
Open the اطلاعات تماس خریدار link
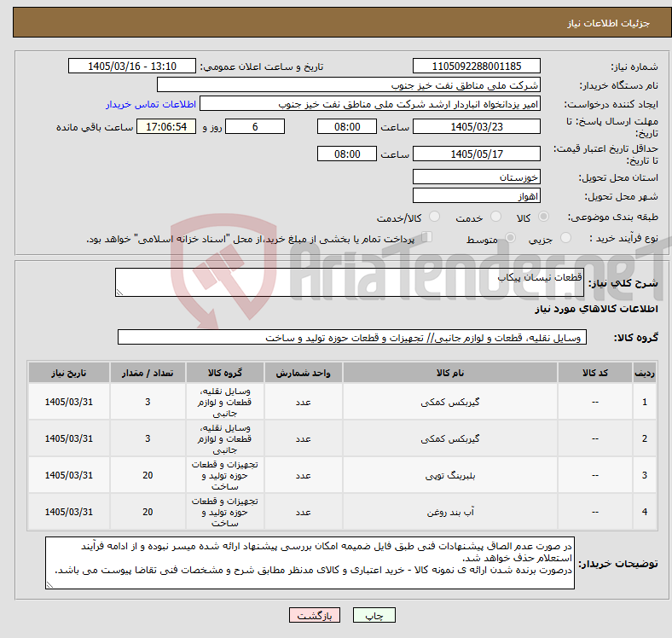tap(151, 104)
